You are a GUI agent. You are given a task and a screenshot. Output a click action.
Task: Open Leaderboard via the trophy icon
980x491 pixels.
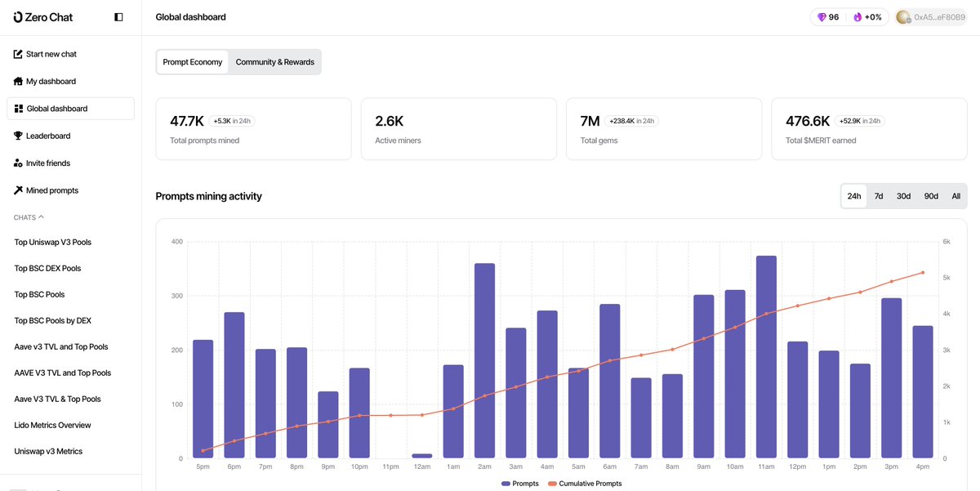point(17,135)
